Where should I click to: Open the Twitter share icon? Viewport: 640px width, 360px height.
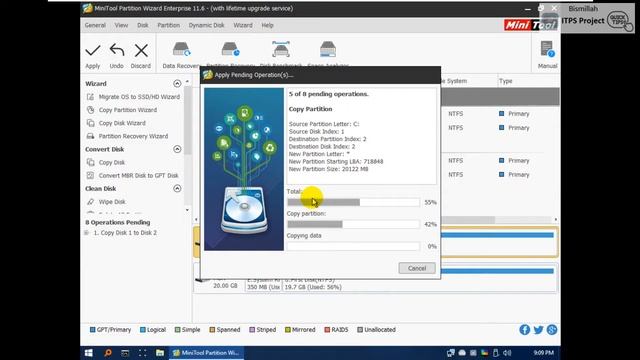tap(538, 330)
